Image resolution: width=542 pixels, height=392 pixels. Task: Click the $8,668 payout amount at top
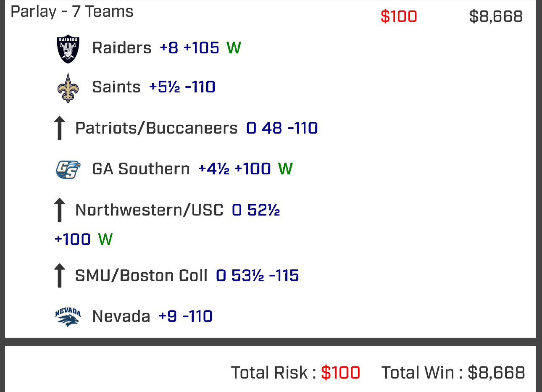(x=496, y=16)
